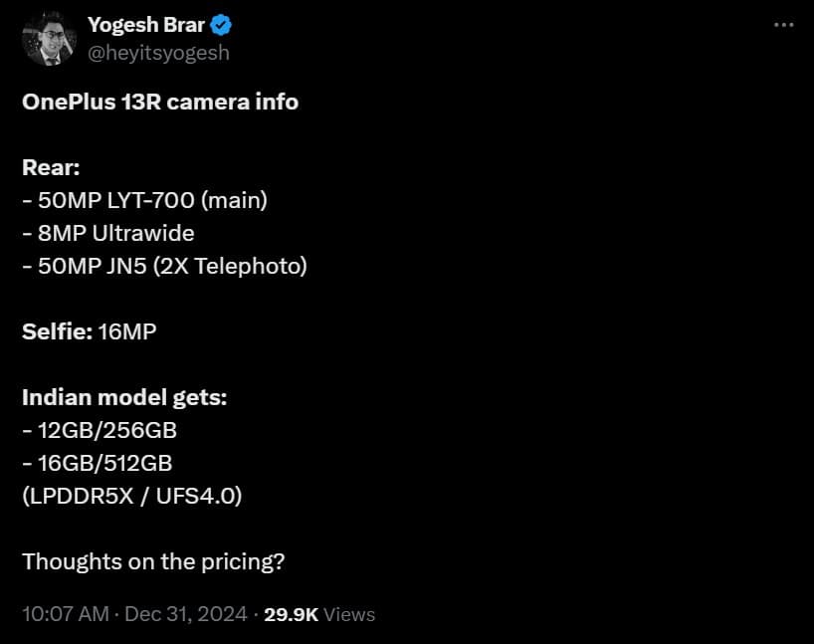
Task: Click the OnePlus 13R camera info heading
Action: click(160, 102)
